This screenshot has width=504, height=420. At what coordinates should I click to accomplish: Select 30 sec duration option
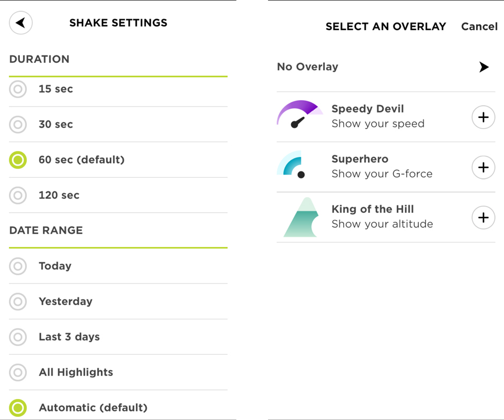18,124
